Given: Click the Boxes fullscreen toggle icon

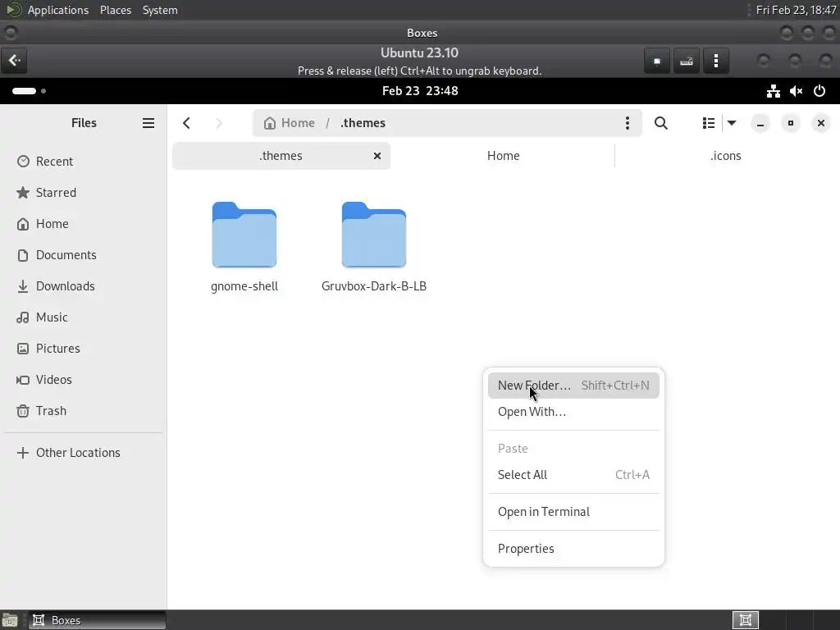Looking at the screenshot, I should pyautogui.click(x=657, y=61).
